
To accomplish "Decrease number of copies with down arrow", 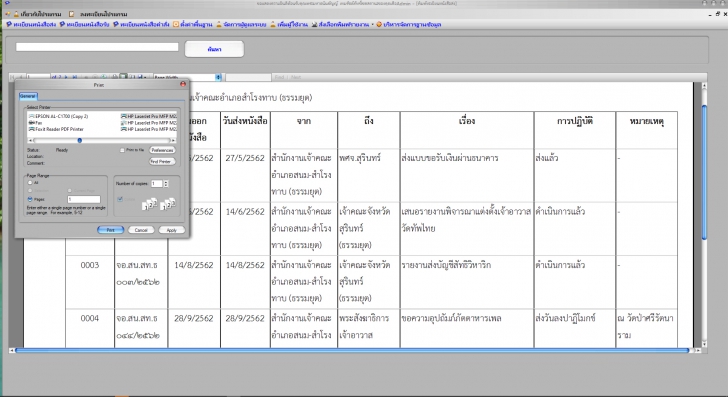I will tap(166, 186).
